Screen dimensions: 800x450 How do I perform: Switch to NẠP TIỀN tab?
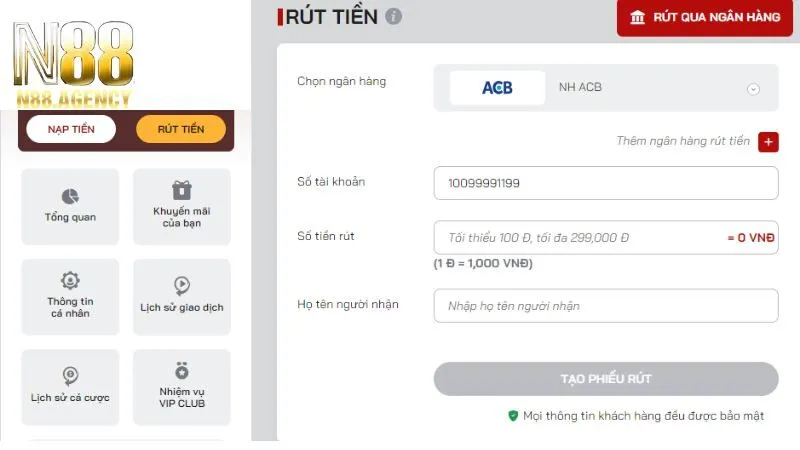[71, 129]
